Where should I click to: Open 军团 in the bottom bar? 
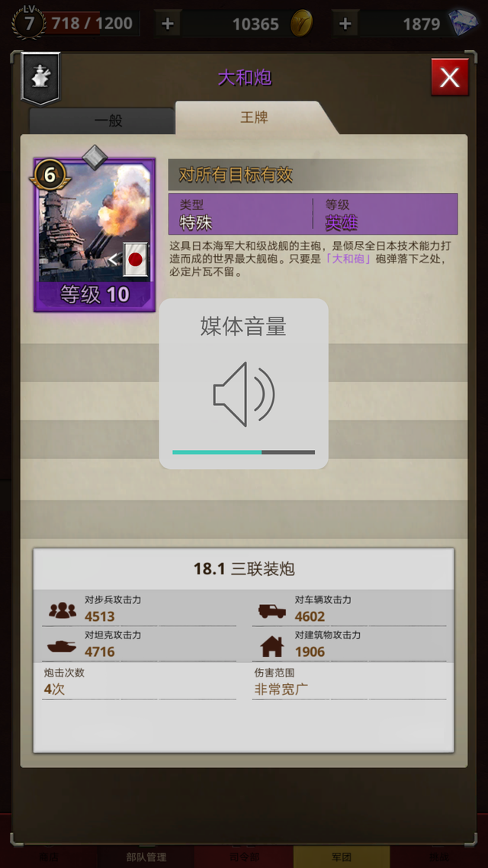[x=342, y=857]
